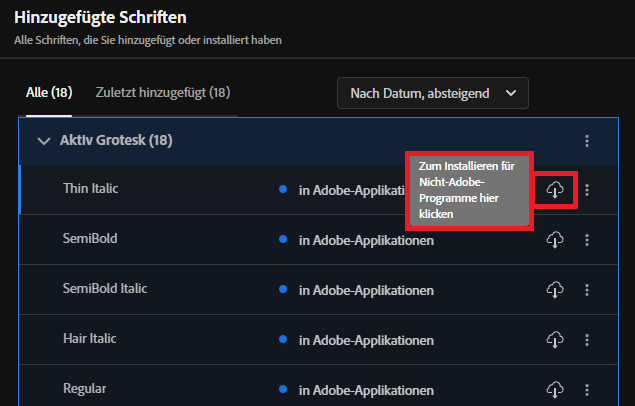Select the SemiBold Italic font row

[104, 288]
